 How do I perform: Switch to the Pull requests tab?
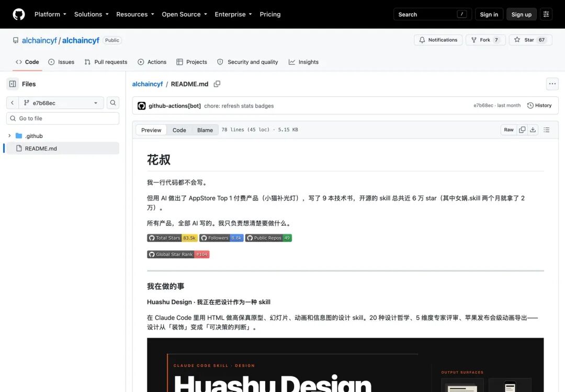[x=106, y=62]
